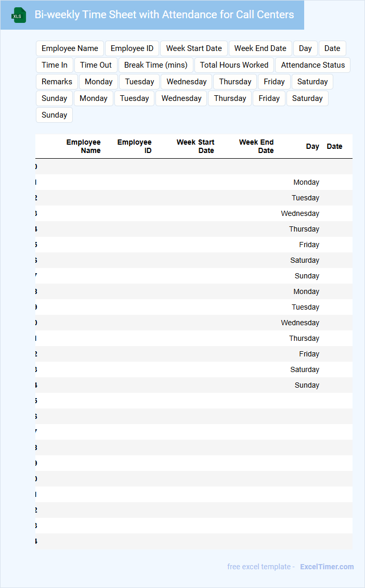Click the Date column header in table
Image resolution: width=365 pixels, height=588 pixels.
click(x=334, y=146)
